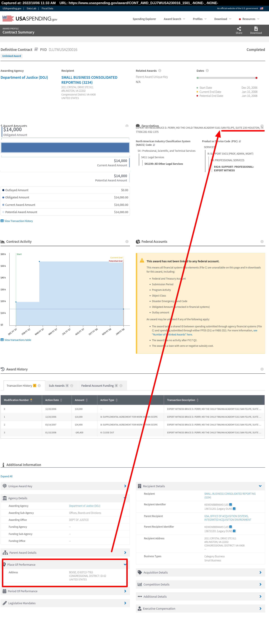Open the Federal Accounts info icon

pyautogui.click(x=262, y=241)
